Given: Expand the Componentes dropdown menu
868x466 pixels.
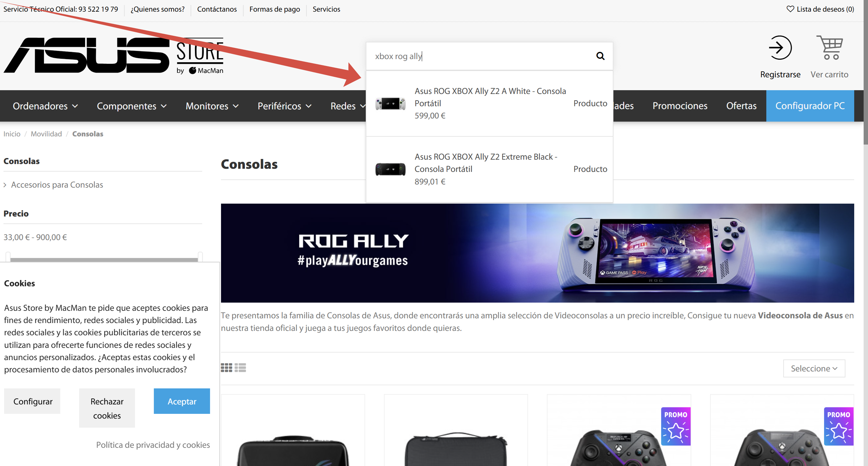Looking at the screenshot, I should click(132, 106).
